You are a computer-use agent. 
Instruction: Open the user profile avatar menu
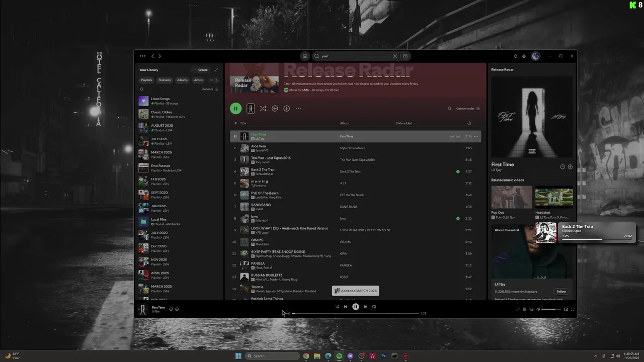point(536,56)
